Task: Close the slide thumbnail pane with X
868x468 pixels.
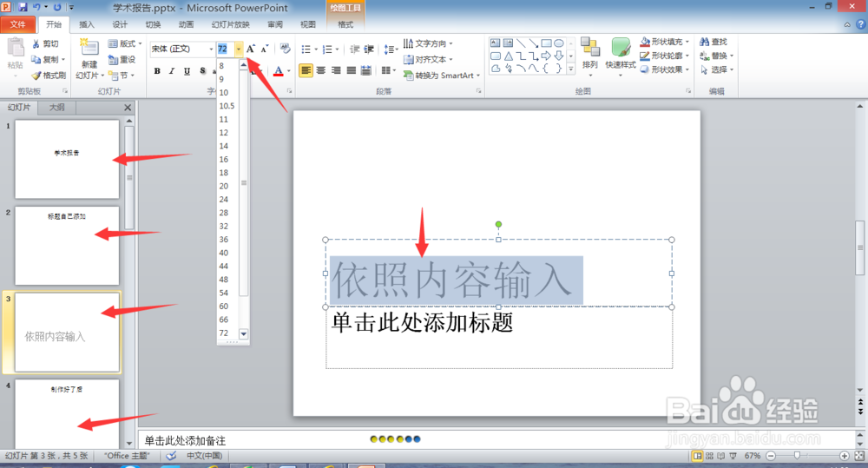Action: pos(128,108)
